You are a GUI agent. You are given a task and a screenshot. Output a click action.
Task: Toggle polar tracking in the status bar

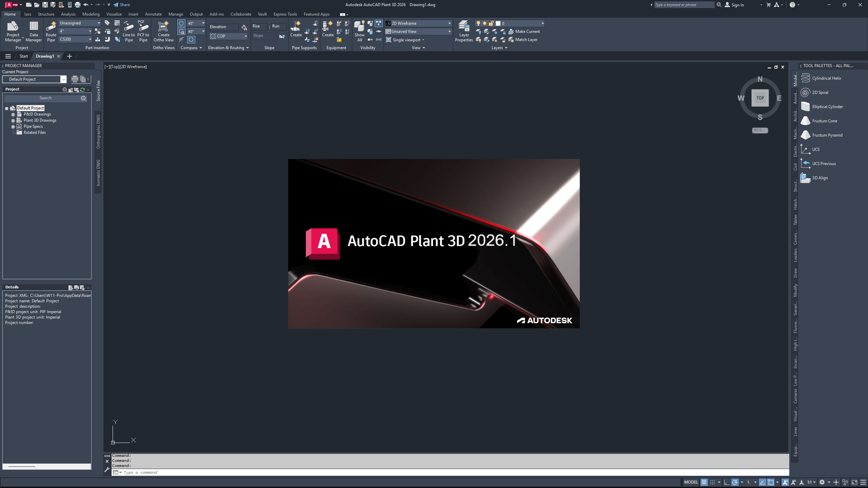(x=735, y=482)
